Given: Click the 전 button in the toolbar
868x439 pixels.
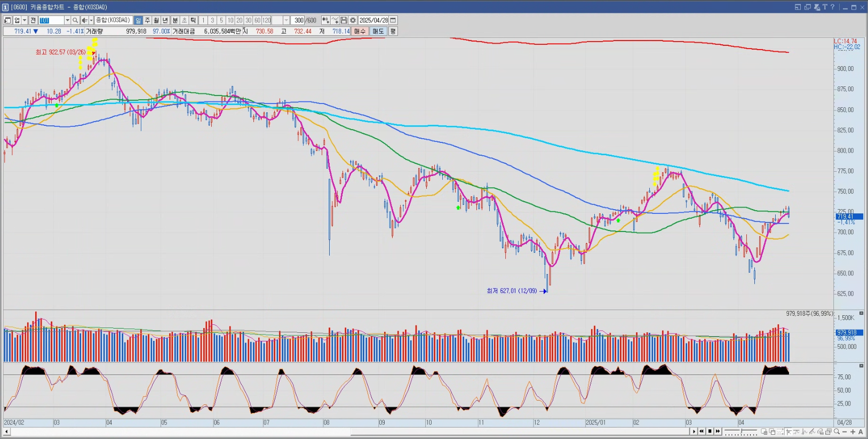Looking at the screenshot, I should [x=33, y=20].
